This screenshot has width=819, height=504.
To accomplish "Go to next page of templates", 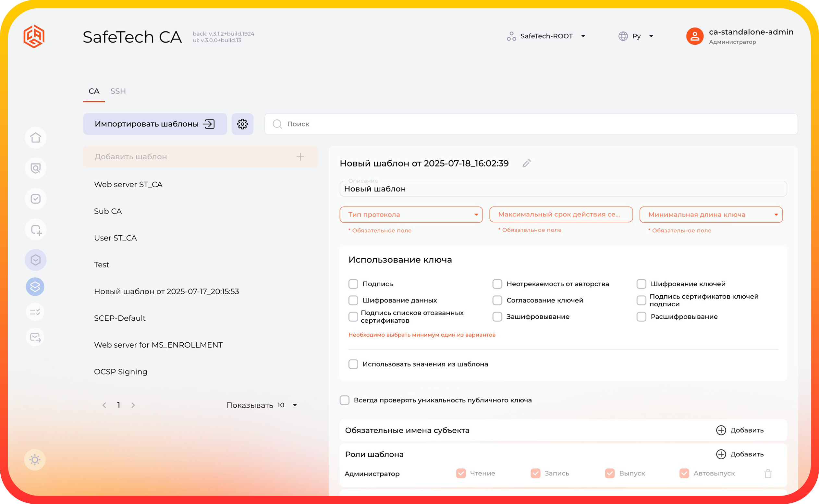I will [x=133, y=405].
